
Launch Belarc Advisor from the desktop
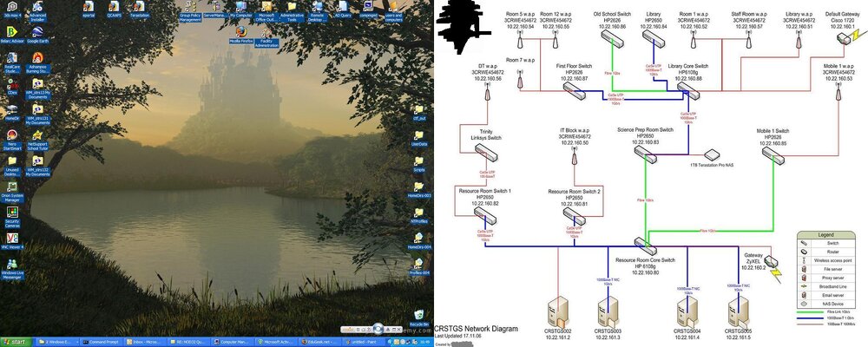click(12, 36)
